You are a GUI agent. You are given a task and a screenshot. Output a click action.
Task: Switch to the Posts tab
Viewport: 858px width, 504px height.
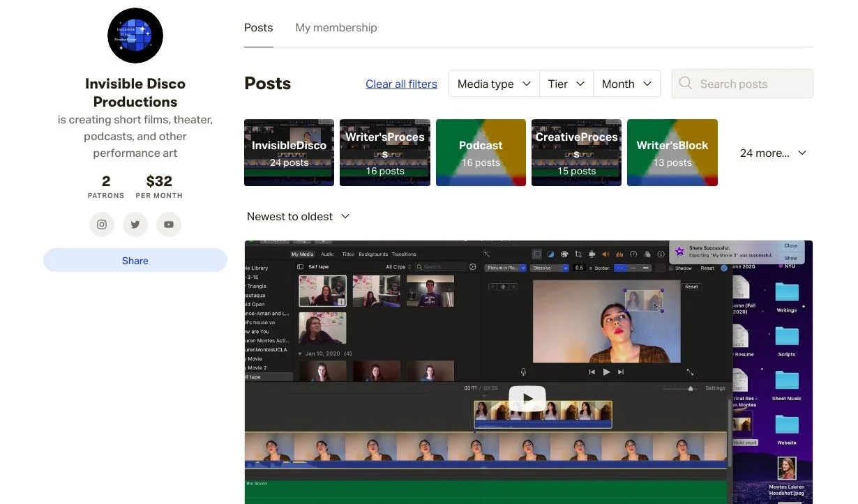pos(259,28)
